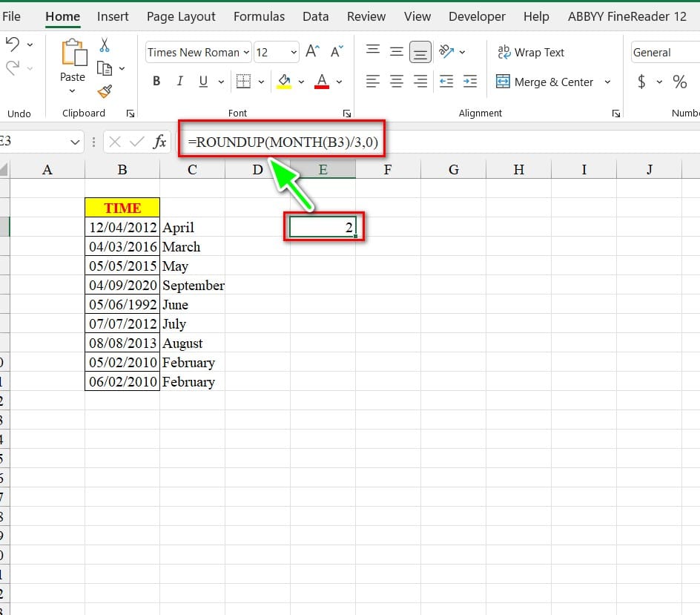Screen dimensions: 700x615
Task: Click the Increase Indent icon
Action: pos(470,82)
